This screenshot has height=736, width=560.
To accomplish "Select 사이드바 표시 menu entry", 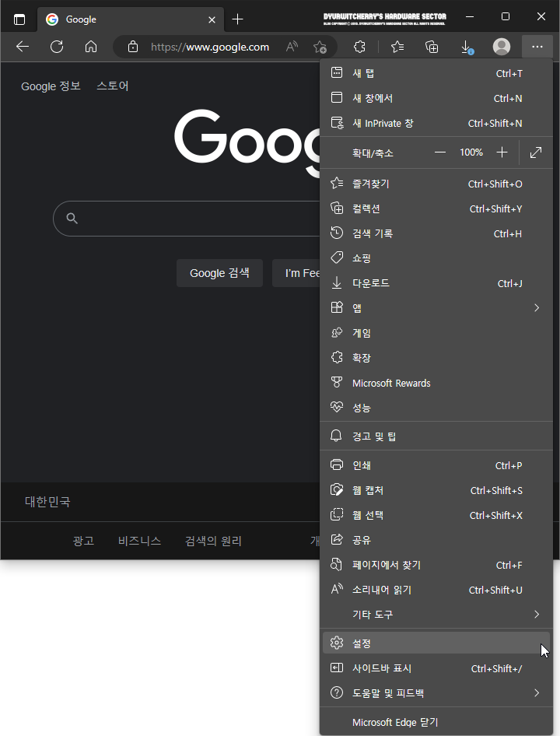I will tap(436, 668).
